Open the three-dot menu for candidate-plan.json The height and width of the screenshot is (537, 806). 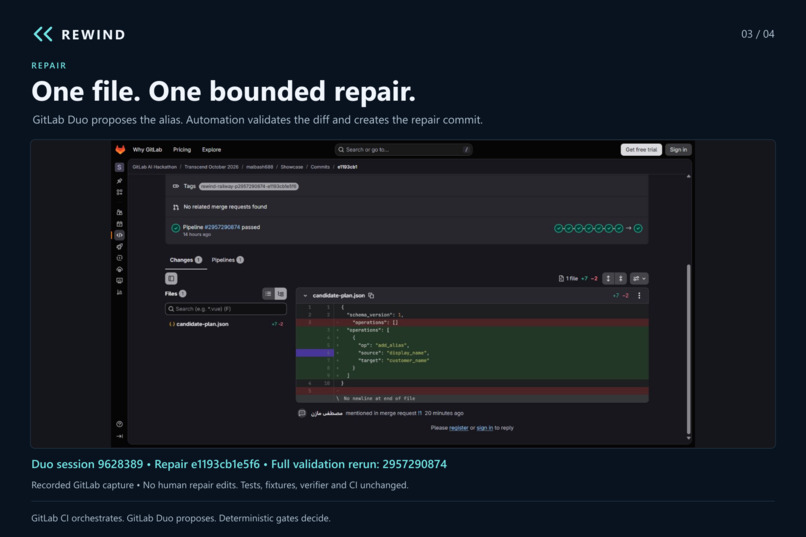click(639, 295)
